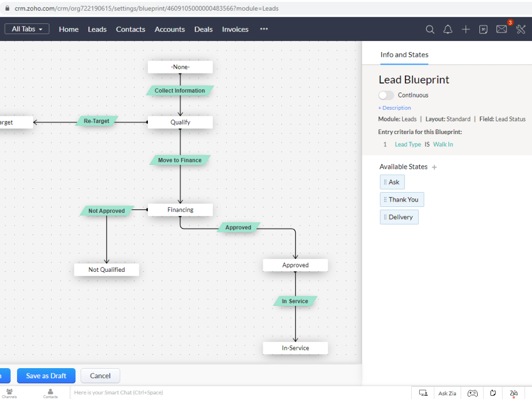The width and height of the screenshot is (532, 399).
Task: Select the Not Qualified state node
Action: (x=106, y=270)
